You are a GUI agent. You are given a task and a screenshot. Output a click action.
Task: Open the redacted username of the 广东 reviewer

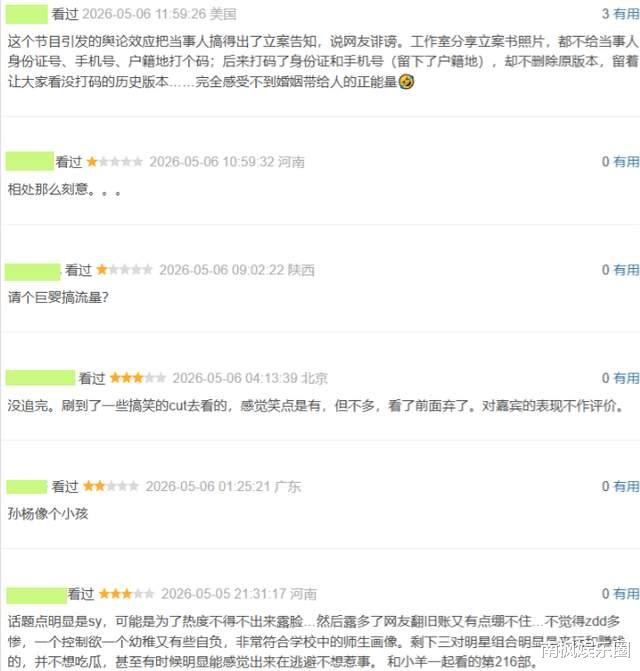pyautogui.click(x=27, y=487)
